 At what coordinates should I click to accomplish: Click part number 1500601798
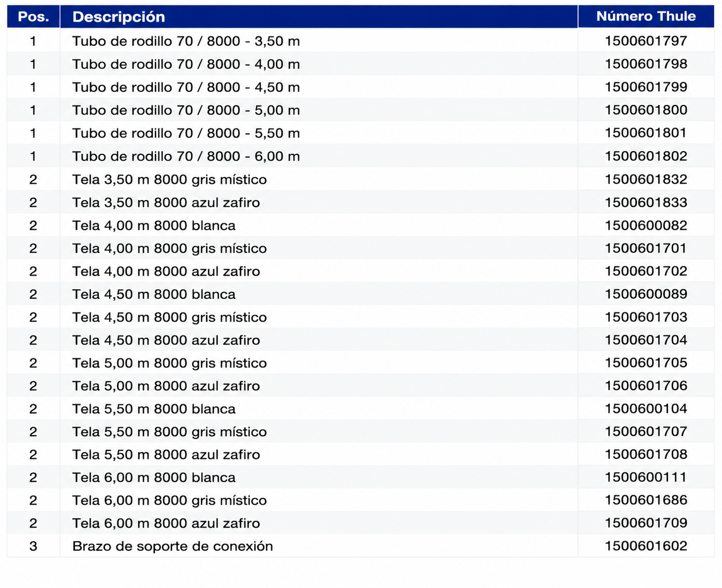click(x=646, y=64)
